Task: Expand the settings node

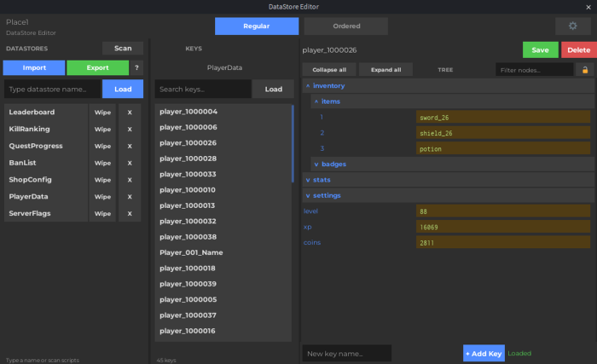Action: [308, 195]
